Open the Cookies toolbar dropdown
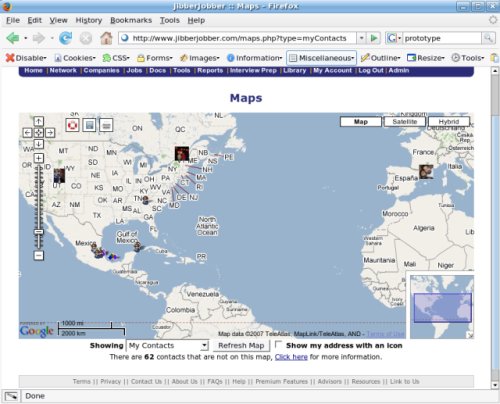This screenshot has width=500, height=404. click(x=75, y=58)
